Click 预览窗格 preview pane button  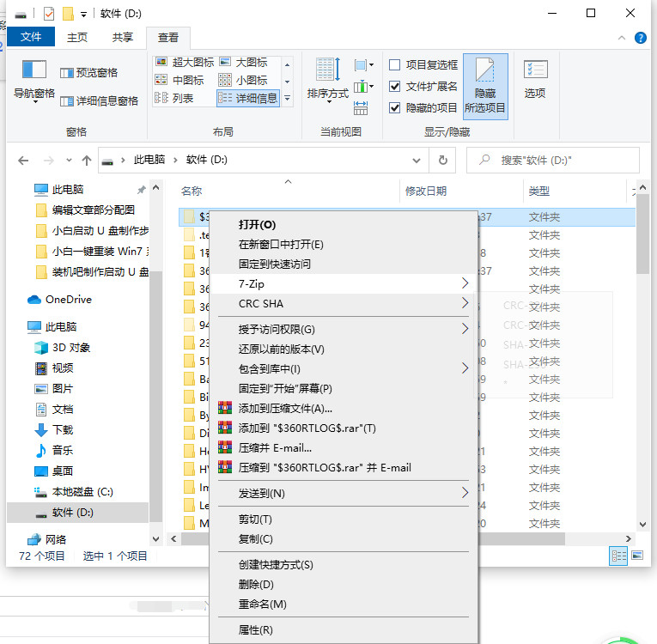88,73
